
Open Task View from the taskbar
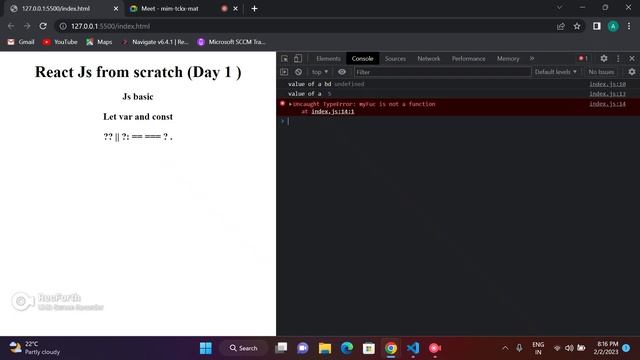281,348
